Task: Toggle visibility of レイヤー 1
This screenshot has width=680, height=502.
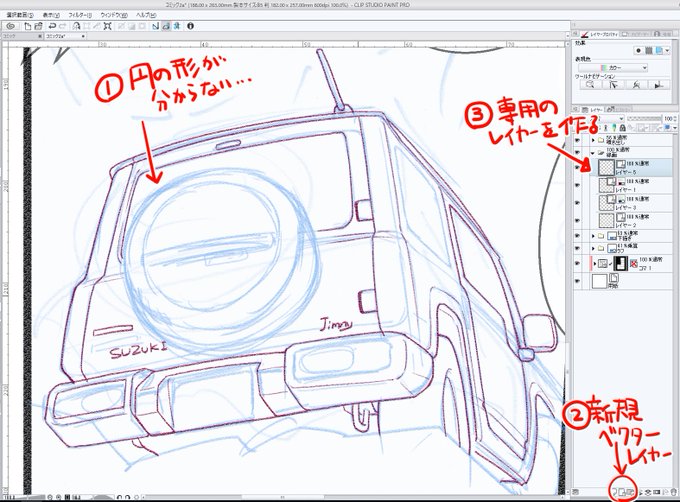Action: click(577, 185)
